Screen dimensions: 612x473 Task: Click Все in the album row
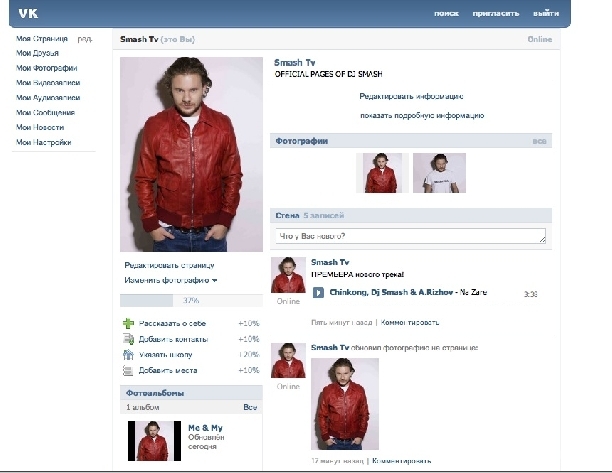coord(250,407)
